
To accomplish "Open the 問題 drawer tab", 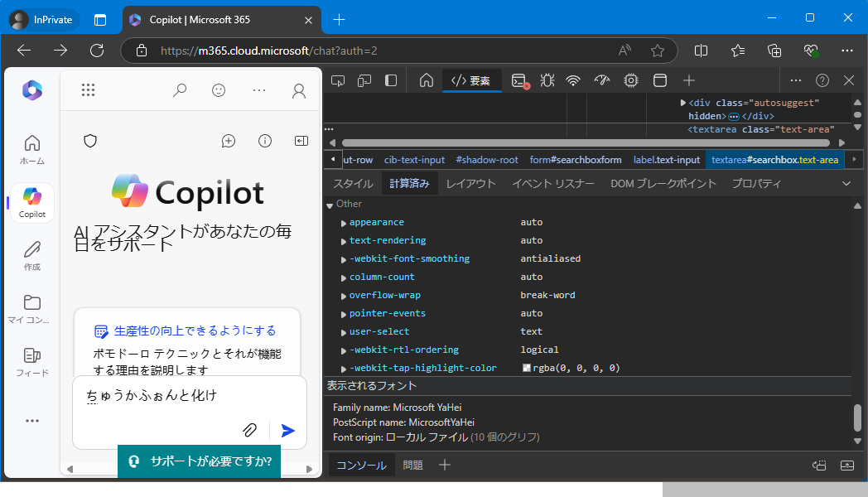I will click(413, 466).
